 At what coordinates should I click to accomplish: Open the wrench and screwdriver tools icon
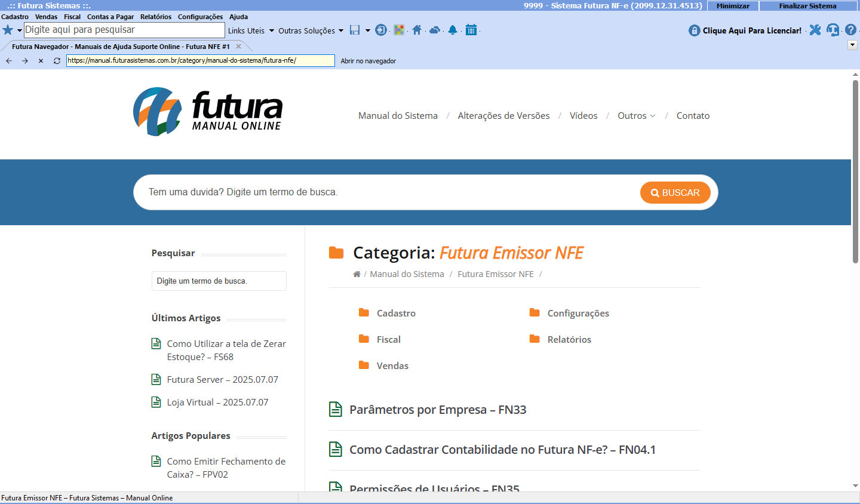(x=815, y=30)
